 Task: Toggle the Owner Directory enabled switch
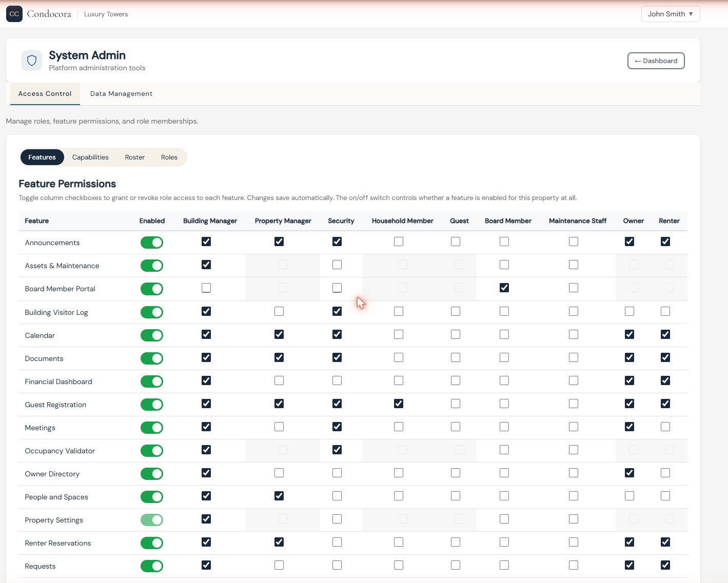pos(152,474)
